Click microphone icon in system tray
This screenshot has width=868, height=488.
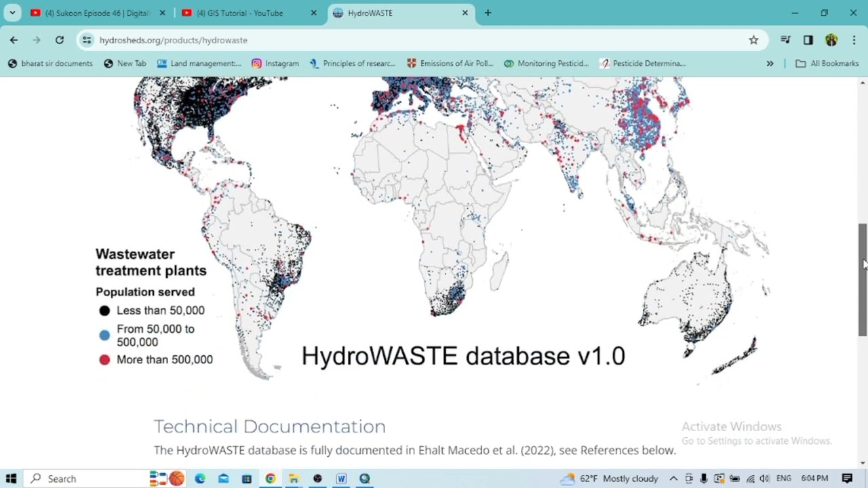tap(704, 479)
